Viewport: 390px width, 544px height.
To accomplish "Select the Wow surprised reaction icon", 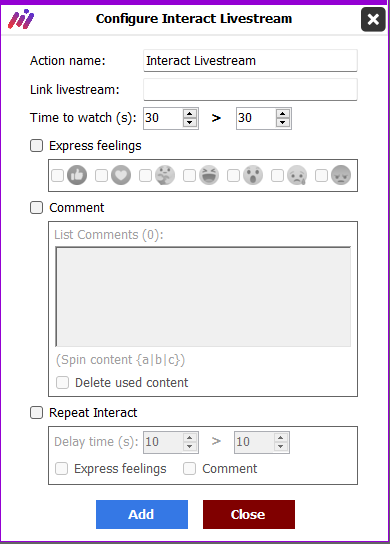I will [x=253, y=175].
